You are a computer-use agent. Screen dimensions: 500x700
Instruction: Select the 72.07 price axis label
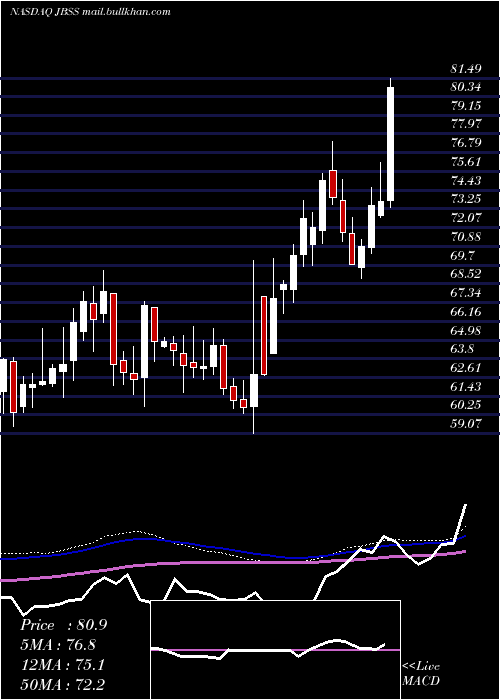[x=466, y=217]
